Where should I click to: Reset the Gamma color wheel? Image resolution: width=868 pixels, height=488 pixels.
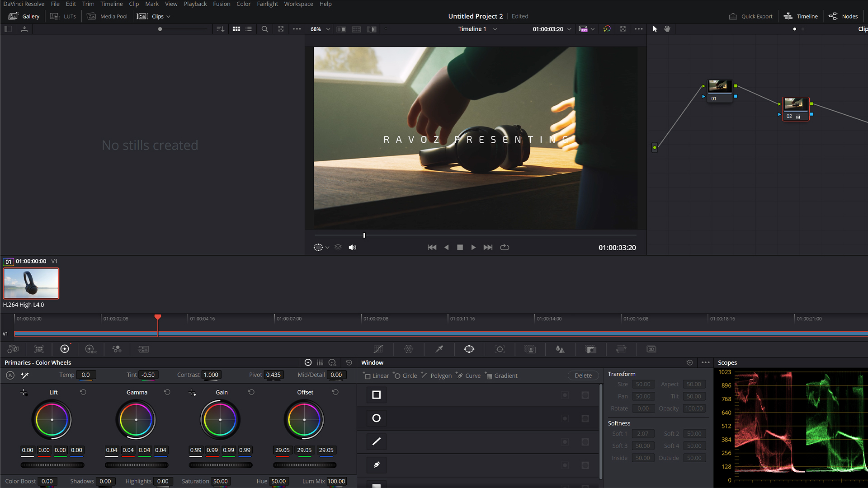[167, 392]
